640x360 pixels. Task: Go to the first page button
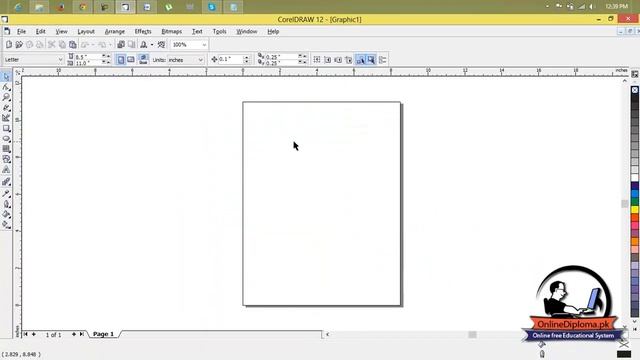(25, 334)
